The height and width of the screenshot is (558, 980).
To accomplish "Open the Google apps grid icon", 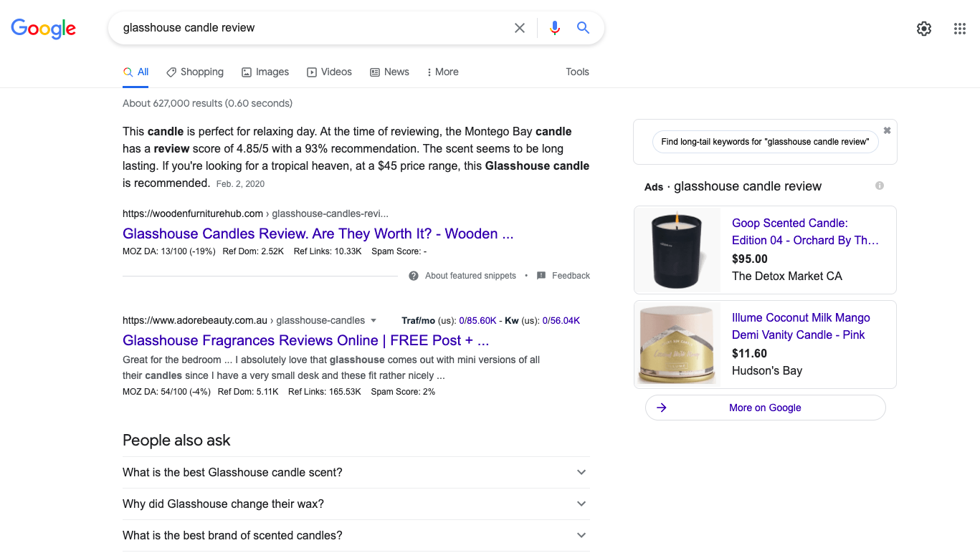I will 960,29.
